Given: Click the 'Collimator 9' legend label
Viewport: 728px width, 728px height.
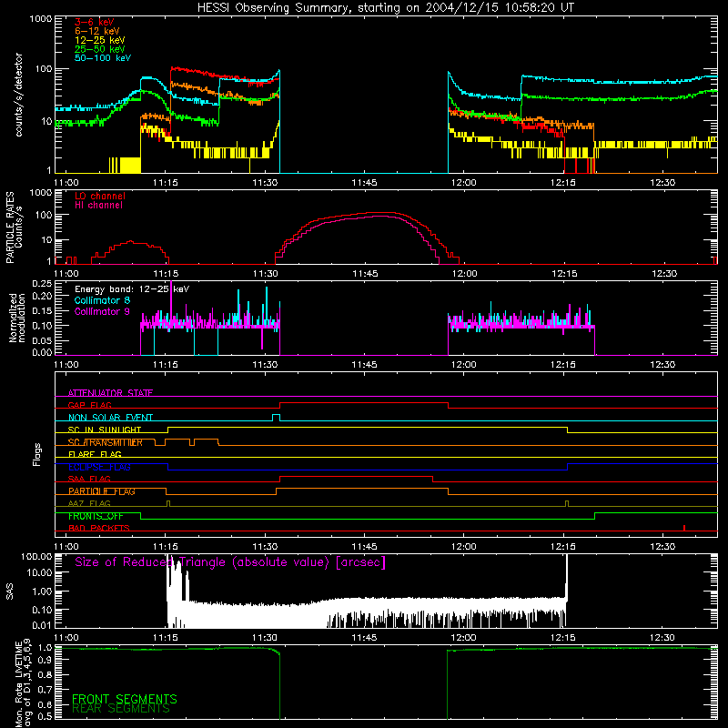Looking at the screenshot, I should tap(102, 311).
